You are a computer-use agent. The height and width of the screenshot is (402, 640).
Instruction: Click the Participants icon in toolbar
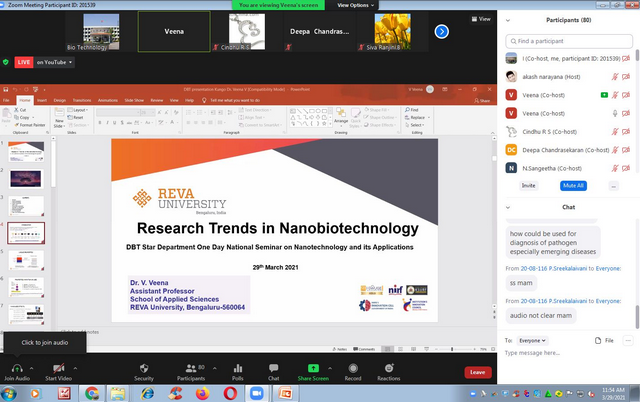pyautogui.click(x=191, y=369)
